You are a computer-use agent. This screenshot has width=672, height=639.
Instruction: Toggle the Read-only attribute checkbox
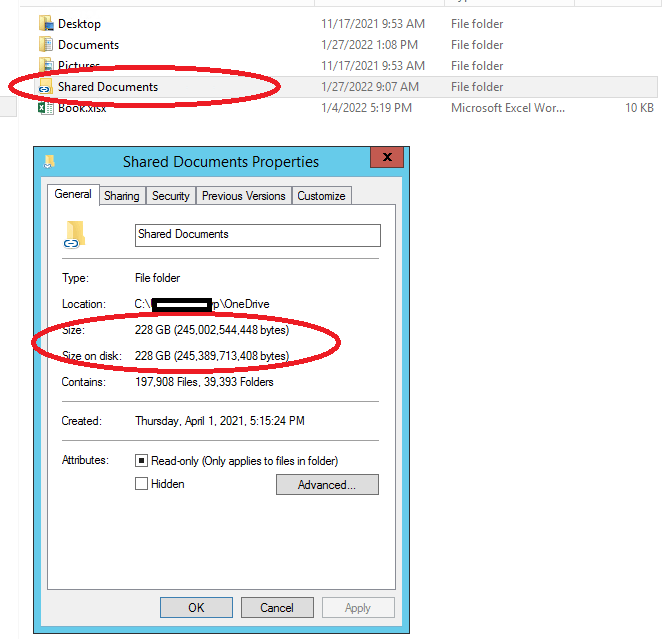tap(141, 461)
